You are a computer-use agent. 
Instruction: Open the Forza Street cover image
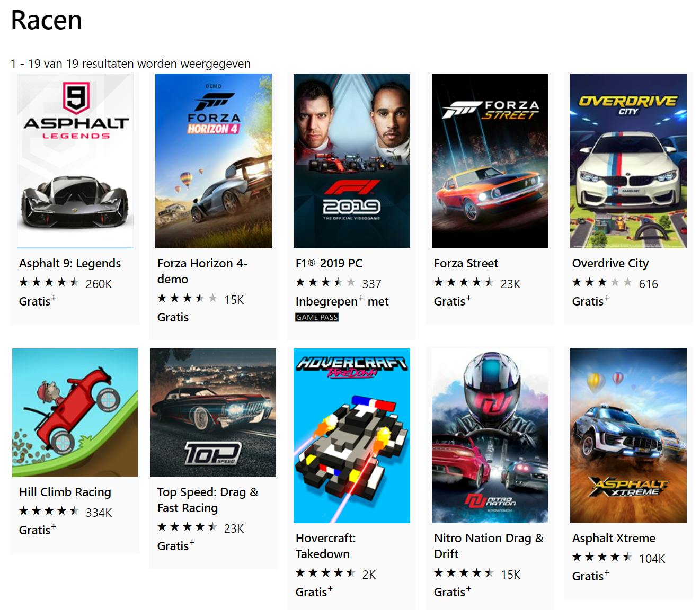[490, 161]
